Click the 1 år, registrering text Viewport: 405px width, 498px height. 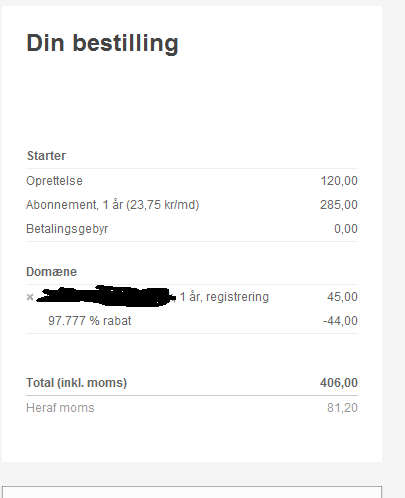224,297
